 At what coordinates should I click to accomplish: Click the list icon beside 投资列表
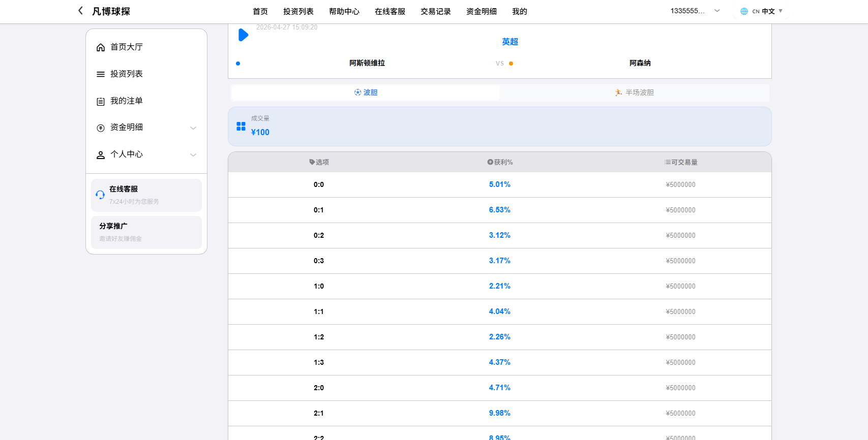pyautogui.click(x=101, y=74)
